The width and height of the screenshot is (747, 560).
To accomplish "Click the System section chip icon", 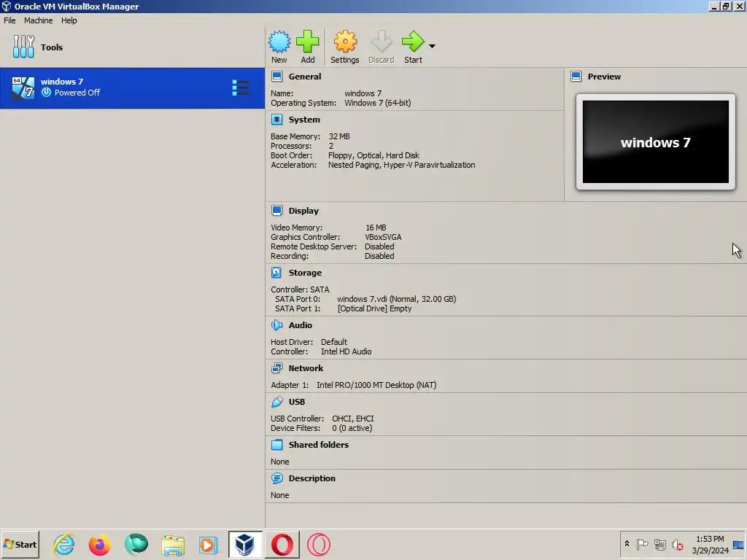I will (276, 120).
